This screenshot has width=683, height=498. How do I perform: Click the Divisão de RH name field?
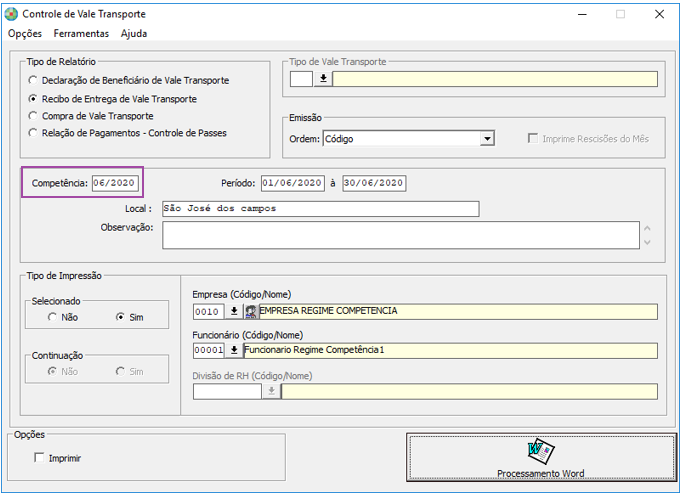click(x=470, y=391)
